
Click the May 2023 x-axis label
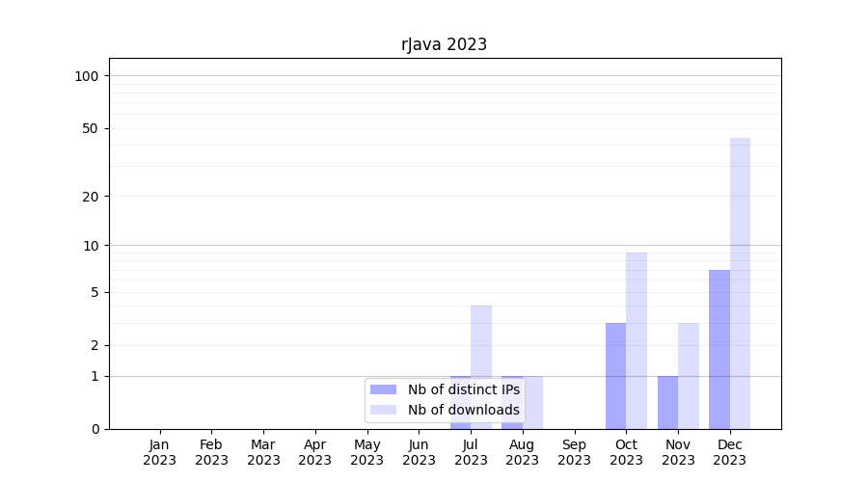coord(366,452)
